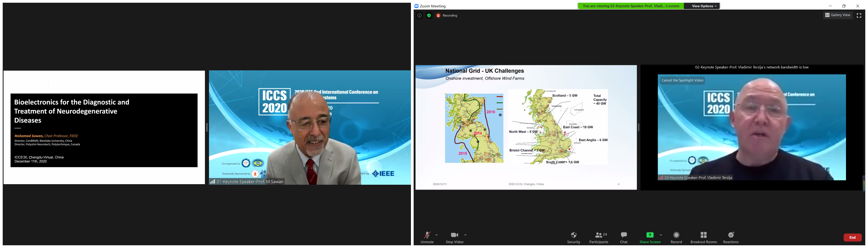Open the View Options dropdown
The height and width of the screenshot is (248, 868).
pos(704,6)
